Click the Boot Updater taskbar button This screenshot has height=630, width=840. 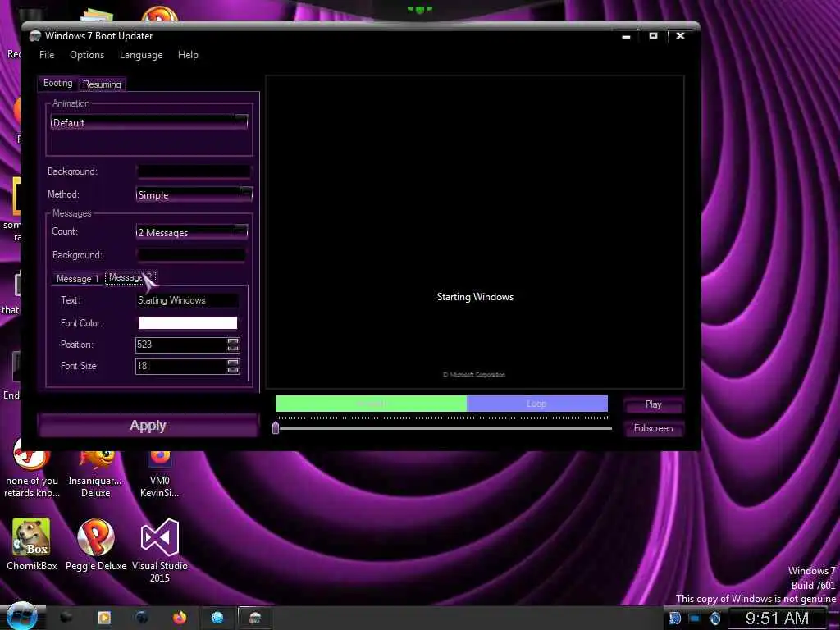point(255,618)
